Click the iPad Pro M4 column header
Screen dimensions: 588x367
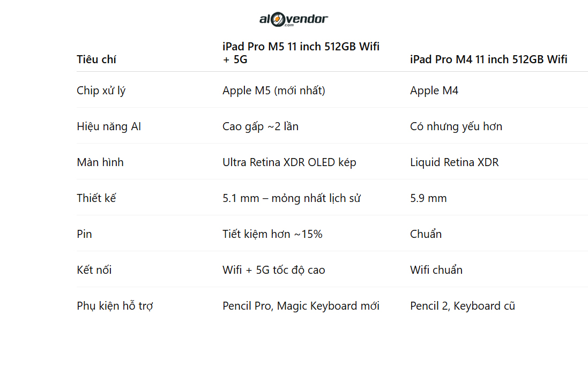tap(488, 59)
